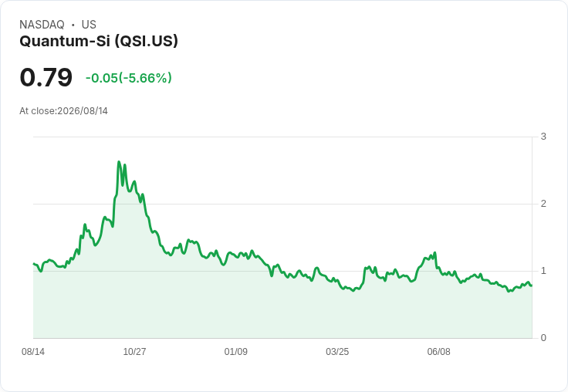Viewport: 568px width, 392px height.
Task: Click the early June price bump peak
Action: pyautogui.click(x=434, y=253)
